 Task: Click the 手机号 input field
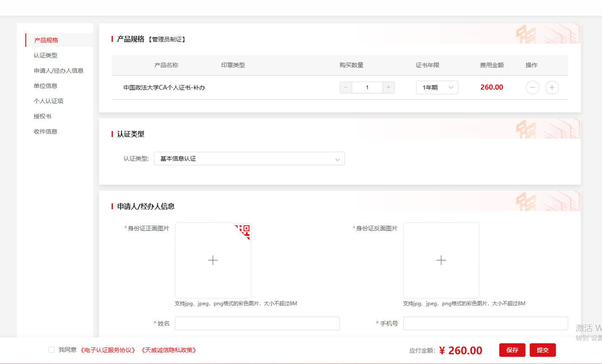click(485, 323)
